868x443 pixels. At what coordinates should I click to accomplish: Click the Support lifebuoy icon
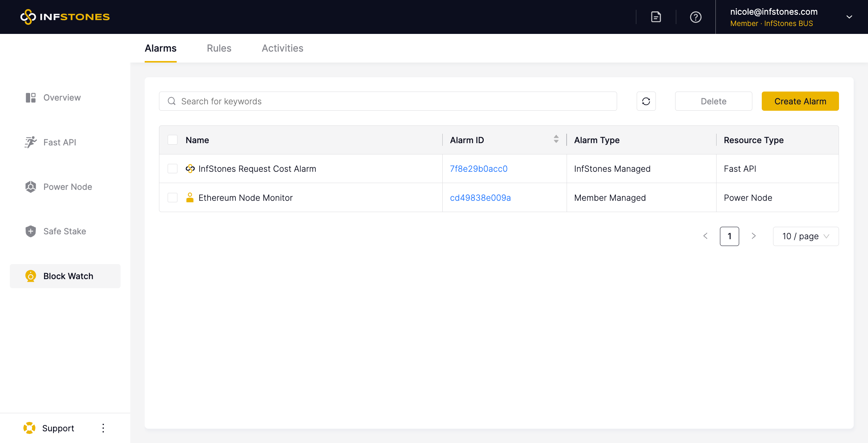29,428
